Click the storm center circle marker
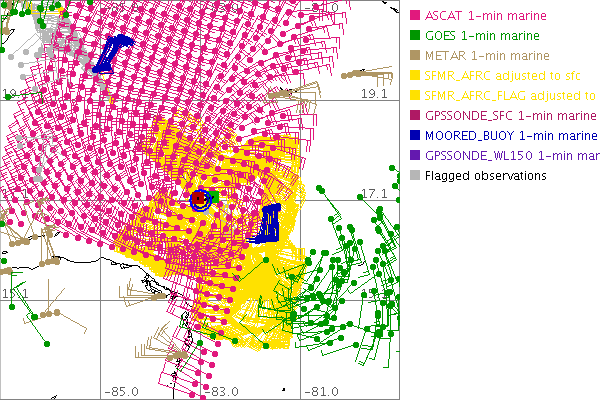The image size is (600, 400). [x=200, y=200]
